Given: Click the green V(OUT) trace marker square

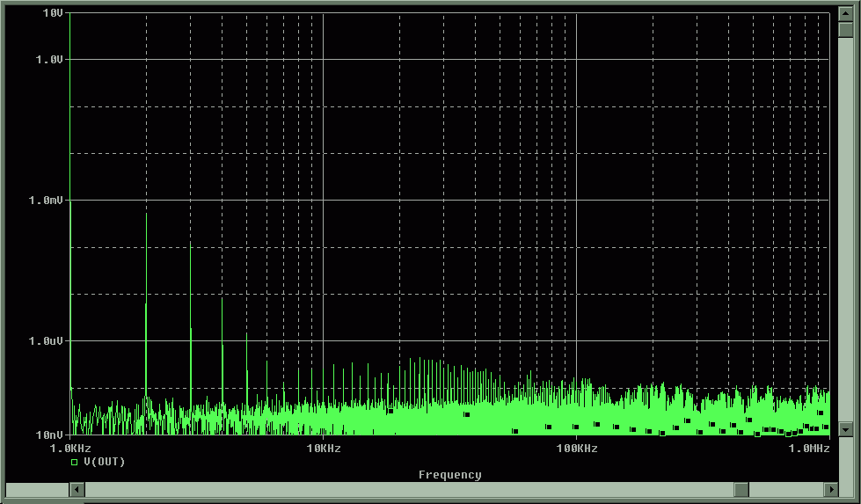Looking at the screenshot, I should [x=75, y=462].
